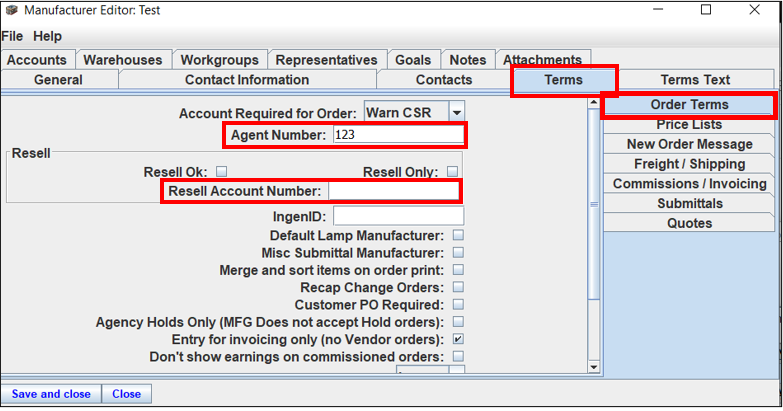Screen dimensions: 783x411
Task: Enable Default Lamp Manufacturer checkbox
Action: (458, 235)
